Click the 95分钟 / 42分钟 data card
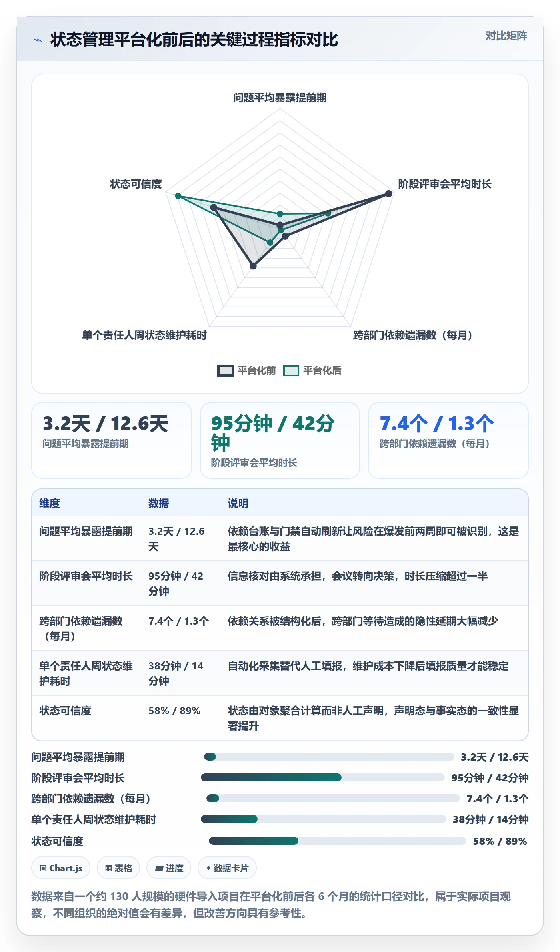The width and height of the screenshot is (560, 952). coord(280,440)
